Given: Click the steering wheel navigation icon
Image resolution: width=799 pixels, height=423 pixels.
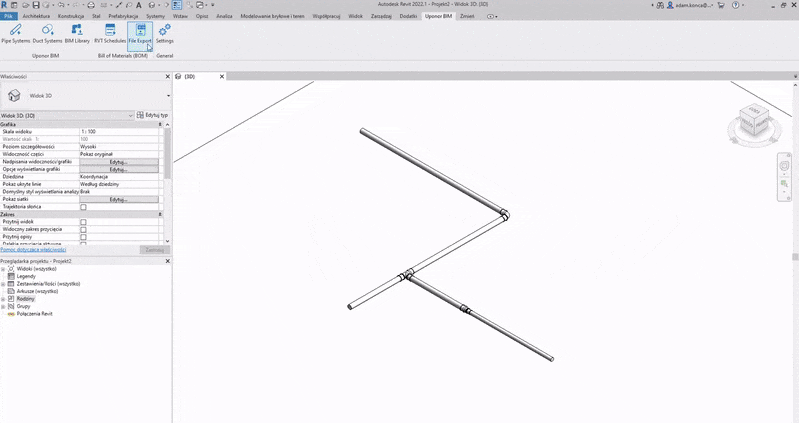Looking at the screenshot, I should [784, 166].
